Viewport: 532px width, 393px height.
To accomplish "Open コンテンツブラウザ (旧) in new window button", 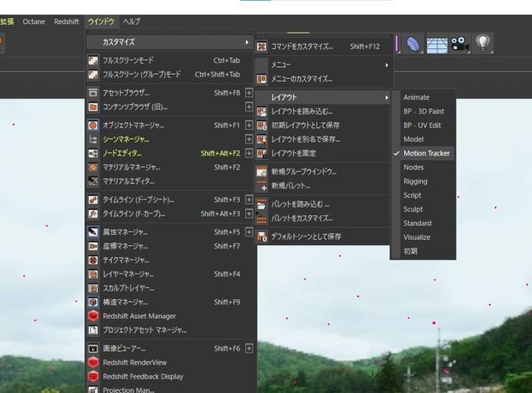I will click(249, 107).
